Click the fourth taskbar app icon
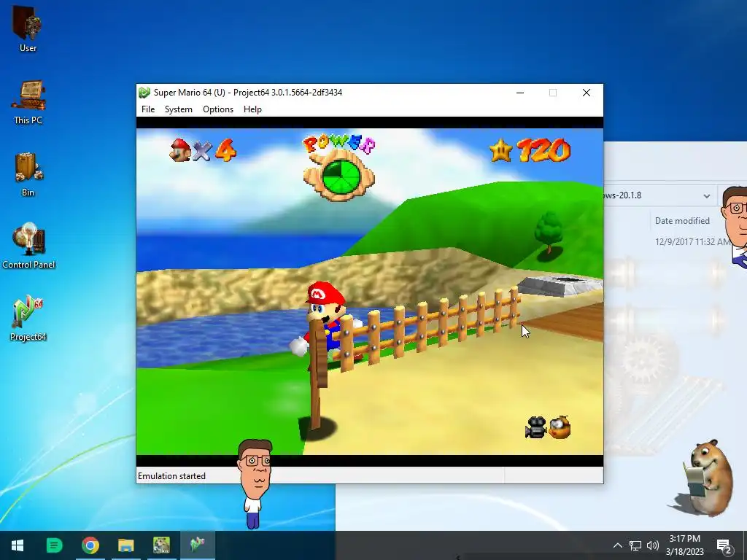747x560 pixels. [161, 545]
